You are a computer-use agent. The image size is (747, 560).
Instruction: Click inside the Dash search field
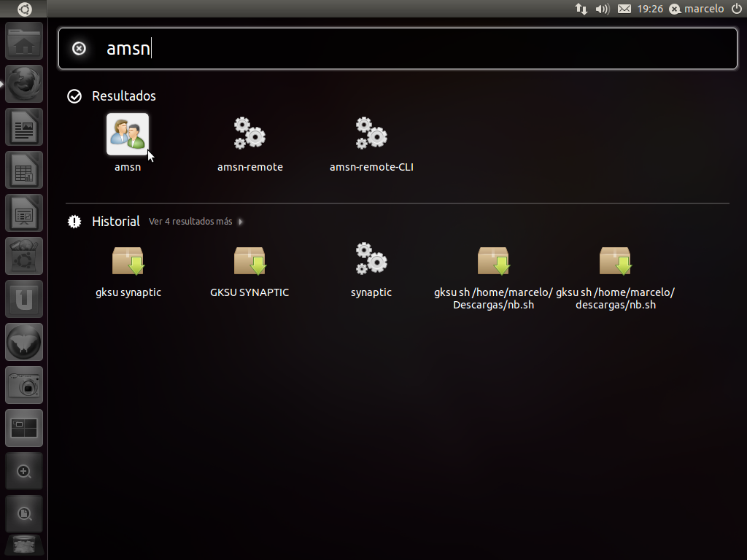(x=365, y=48)
